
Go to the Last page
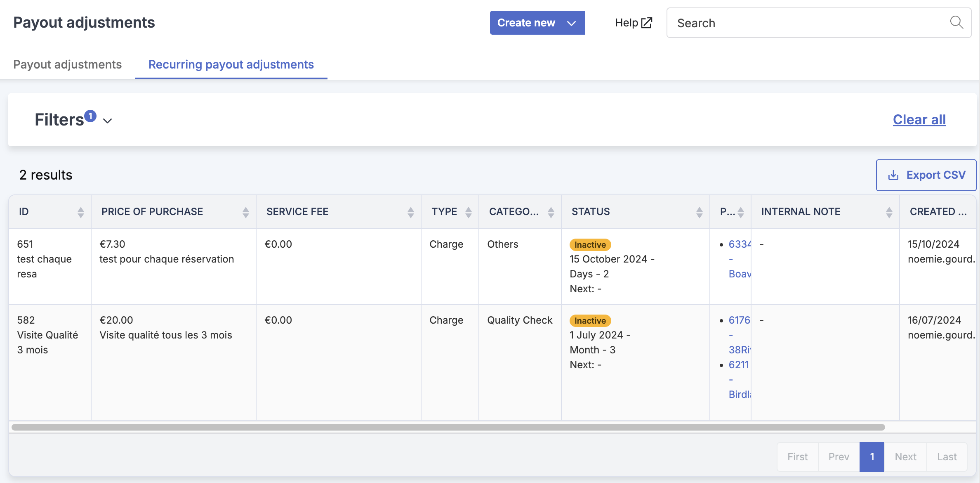[947, 457]
